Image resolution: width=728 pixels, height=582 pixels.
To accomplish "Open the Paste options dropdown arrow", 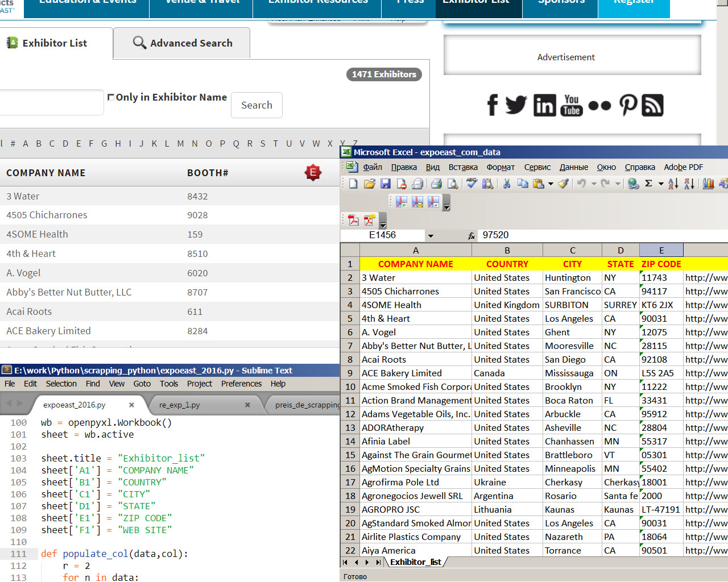I will [x=551, y=184].
